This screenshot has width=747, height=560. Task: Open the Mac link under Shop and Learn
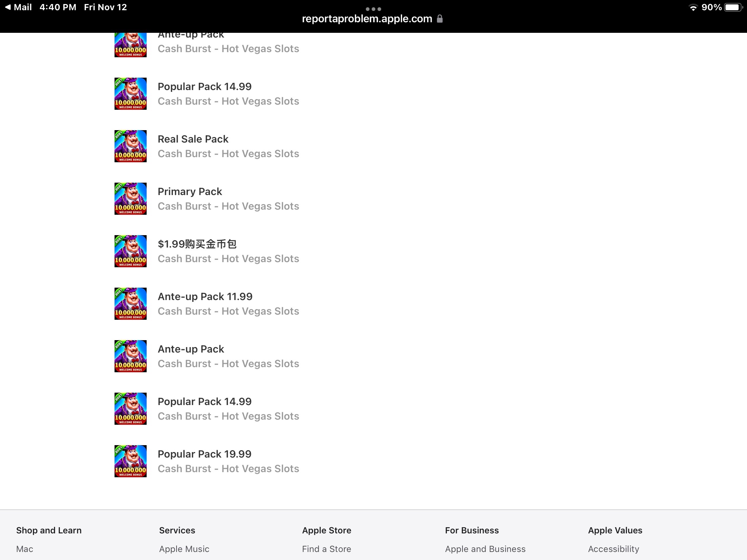click(x=24, y=549)
